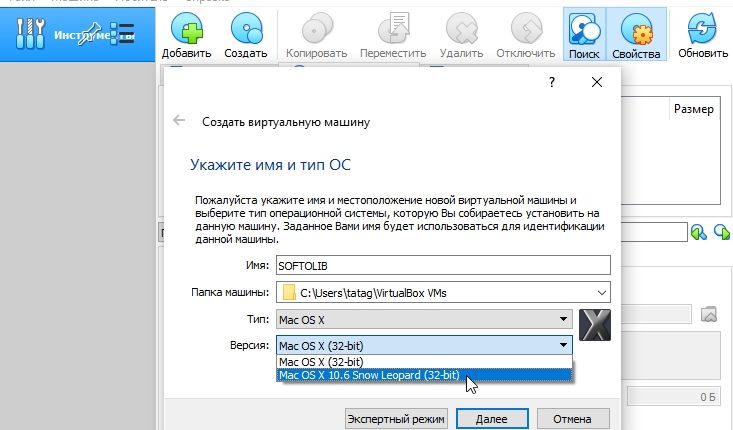Toggle the Свойства (Properties) toolbar button
733x430 pixels.
(636, 35)
